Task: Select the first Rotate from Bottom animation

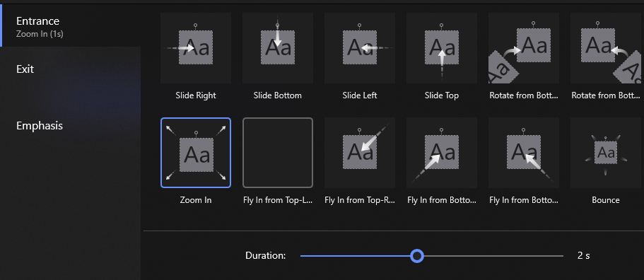Action: point(524,48)
